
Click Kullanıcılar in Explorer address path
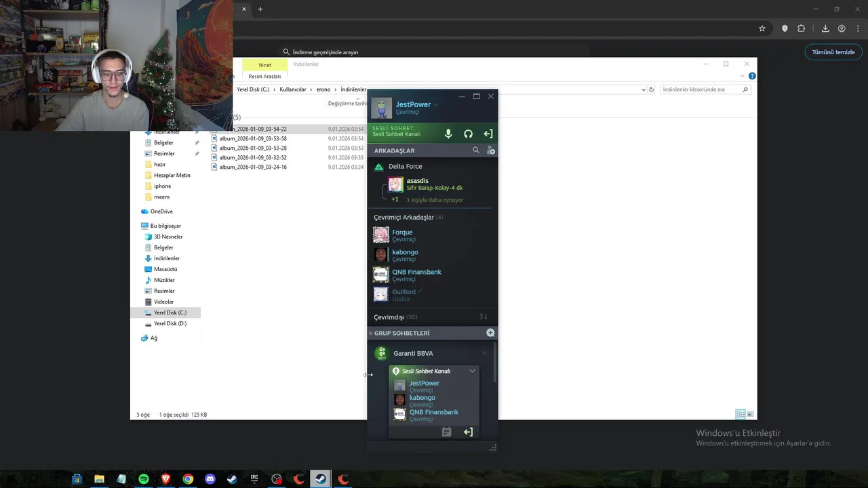point(293,89)
